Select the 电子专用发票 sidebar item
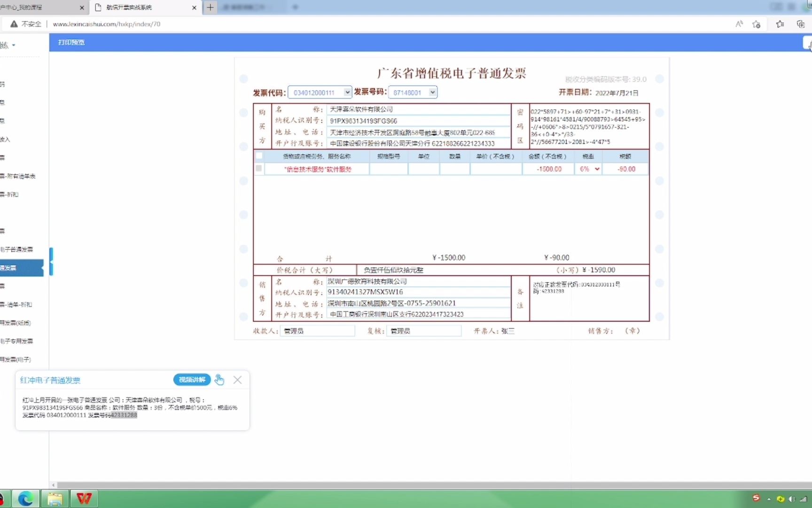The image size is (812, 508). 17,341
